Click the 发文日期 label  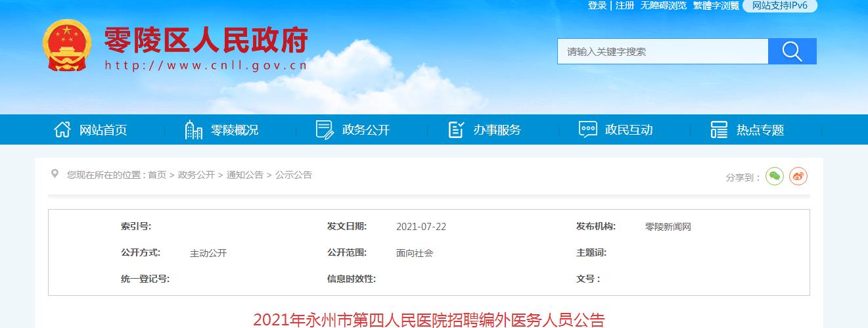(347, 226)
